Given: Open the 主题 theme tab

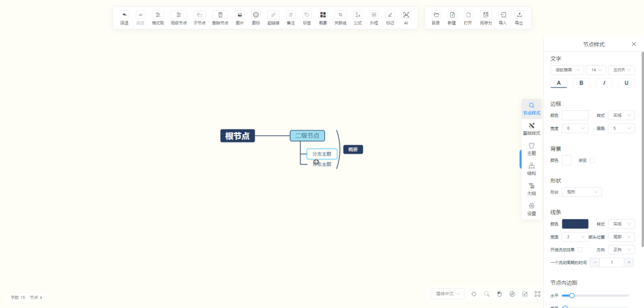Looking at the screenshot, I should pyautogui.click(x=531, y=149).
